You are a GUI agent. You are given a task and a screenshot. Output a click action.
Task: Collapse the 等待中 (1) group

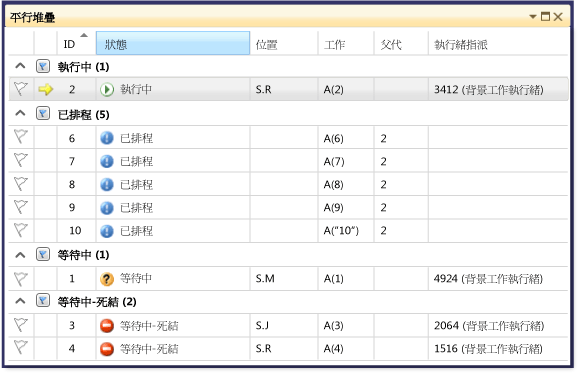point(20,255)
